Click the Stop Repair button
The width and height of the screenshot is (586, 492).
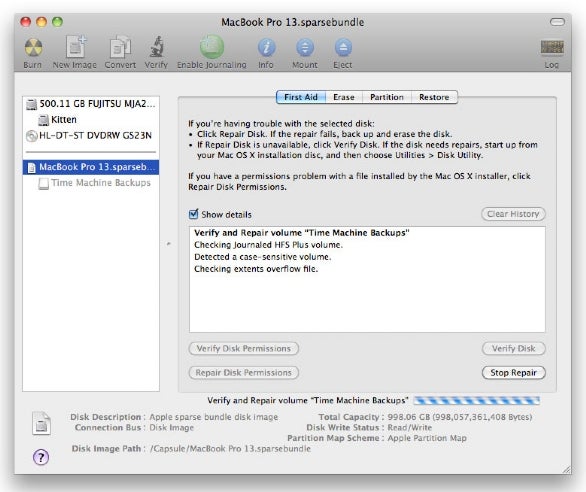[513, 373]
